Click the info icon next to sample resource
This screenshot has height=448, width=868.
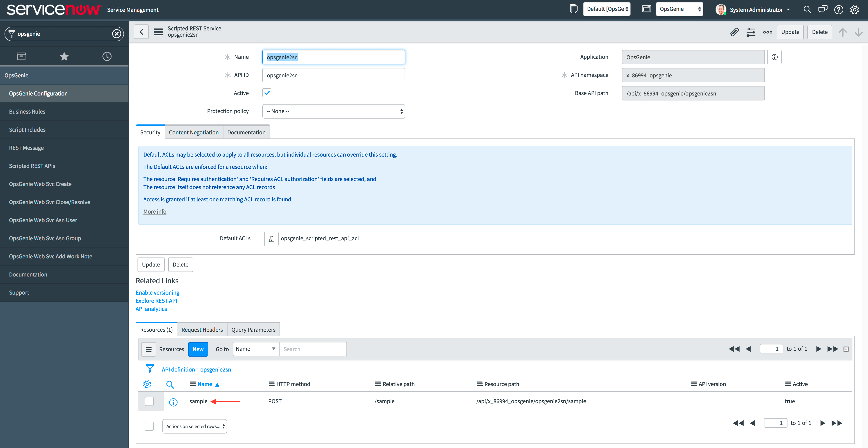(173, 401)
